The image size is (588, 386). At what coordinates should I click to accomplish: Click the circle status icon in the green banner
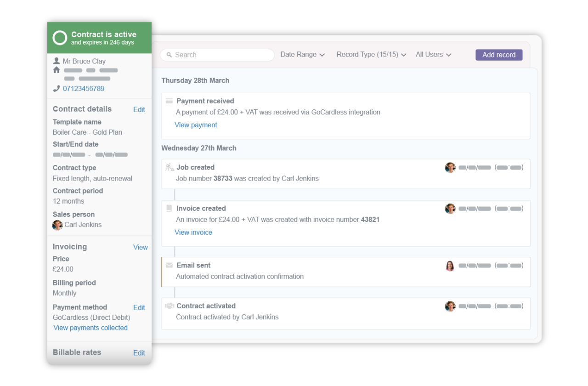point(59,38)
